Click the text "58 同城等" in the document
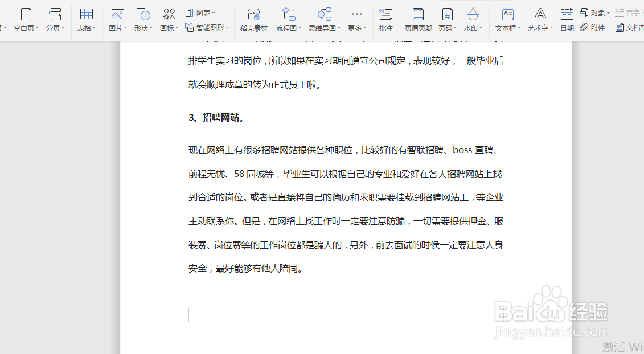The width and height of the screenshot is (644, 354). pos(254,174)
